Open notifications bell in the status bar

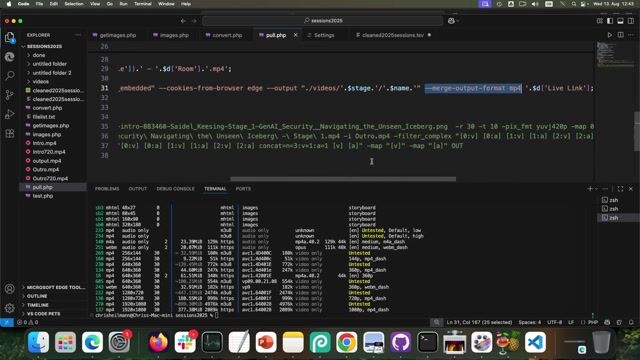click(631, 322)
